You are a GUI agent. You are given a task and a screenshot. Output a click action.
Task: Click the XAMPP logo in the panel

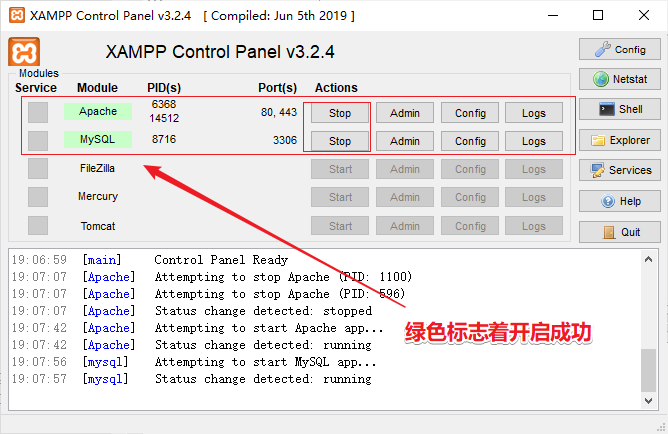[24, 52]
